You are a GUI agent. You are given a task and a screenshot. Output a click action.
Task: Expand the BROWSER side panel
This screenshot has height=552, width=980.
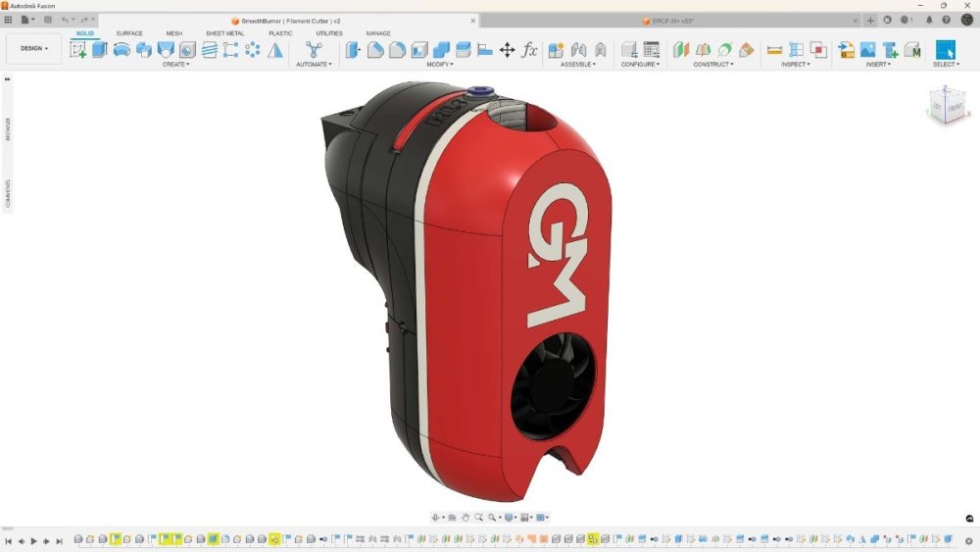(x=8, y=128)
